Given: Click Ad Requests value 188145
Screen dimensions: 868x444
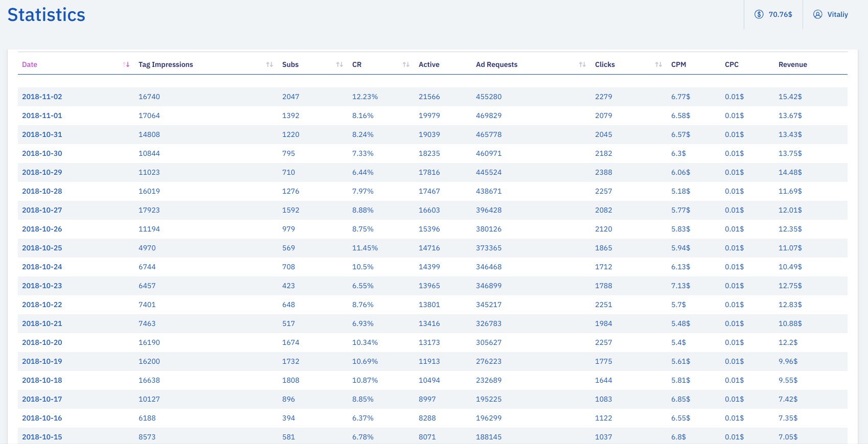Looking at the screenshot, I should [x=489, y=437].
